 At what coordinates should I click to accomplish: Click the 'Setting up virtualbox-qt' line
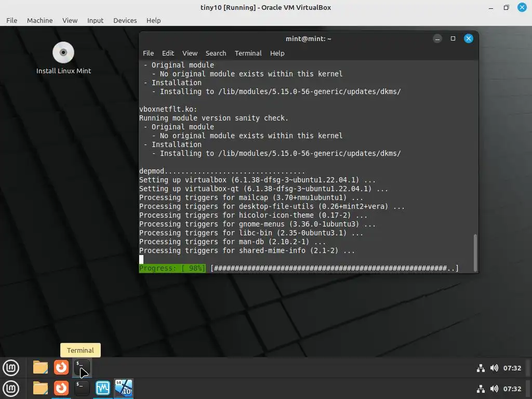(263, 189)
